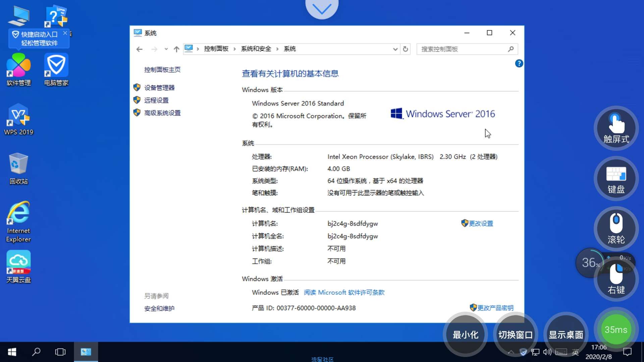The image size is (644, 362).
Task: Open 控制面板主页 link
Action: [x=162, y=70]
